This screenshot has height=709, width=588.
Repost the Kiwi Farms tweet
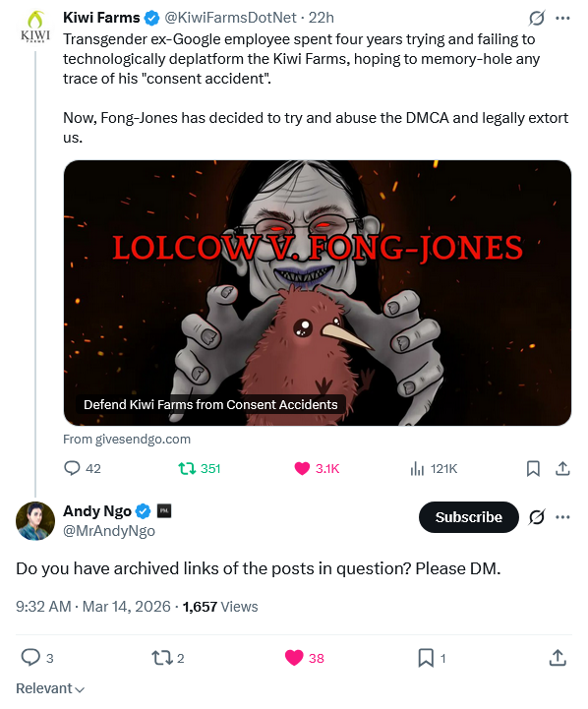[x=200, y=468]
